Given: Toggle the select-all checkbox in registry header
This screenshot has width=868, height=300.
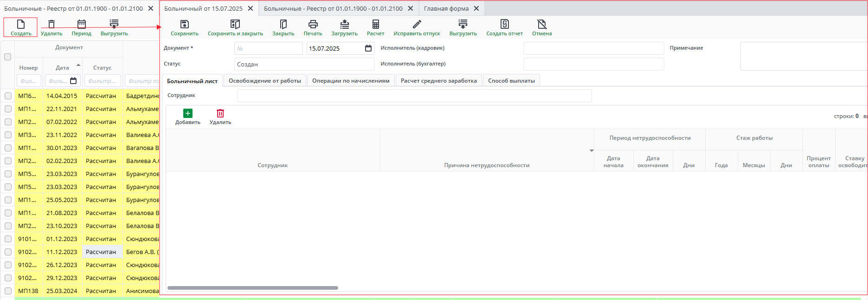Looking at the screenshot, I should (x=8, y=57).
